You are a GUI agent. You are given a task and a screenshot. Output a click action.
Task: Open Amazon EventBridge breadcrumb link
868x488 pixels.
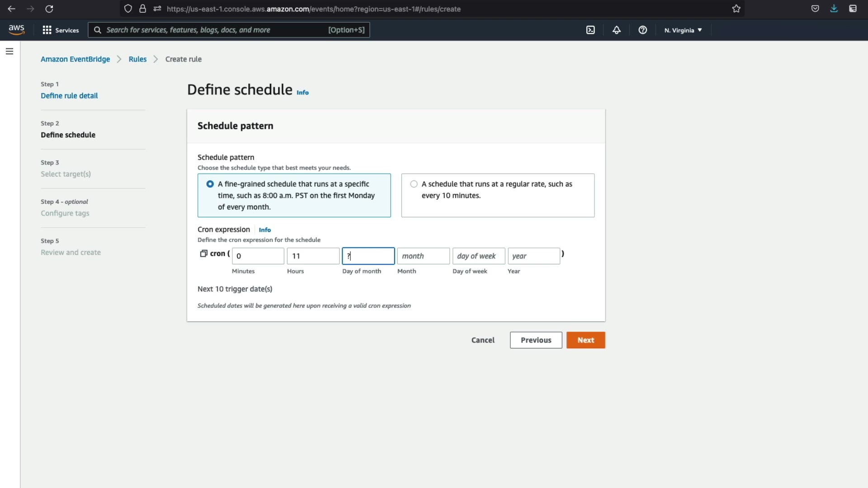coord(75,59)
